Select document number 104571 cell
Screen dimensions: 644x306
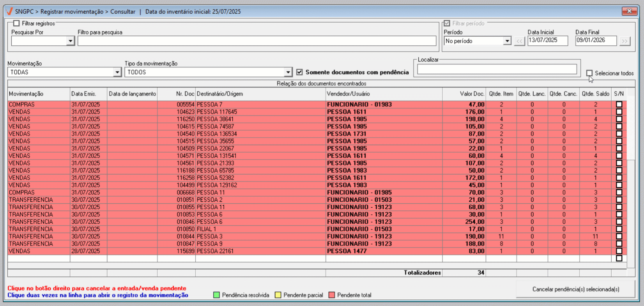pos(176,156)
